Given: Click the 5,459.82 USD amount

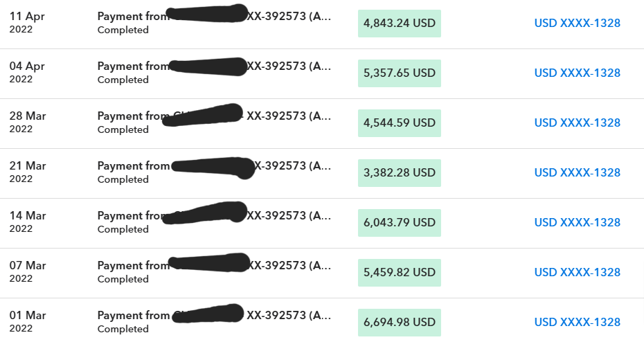Looking at the screenshot, I should [400, 272].
